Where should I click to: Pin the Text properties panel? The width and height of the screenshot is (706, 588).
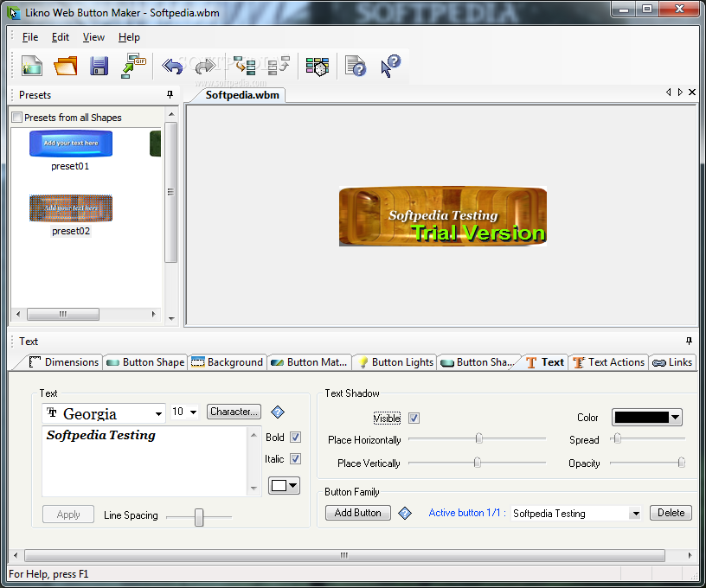coord(689,341)
